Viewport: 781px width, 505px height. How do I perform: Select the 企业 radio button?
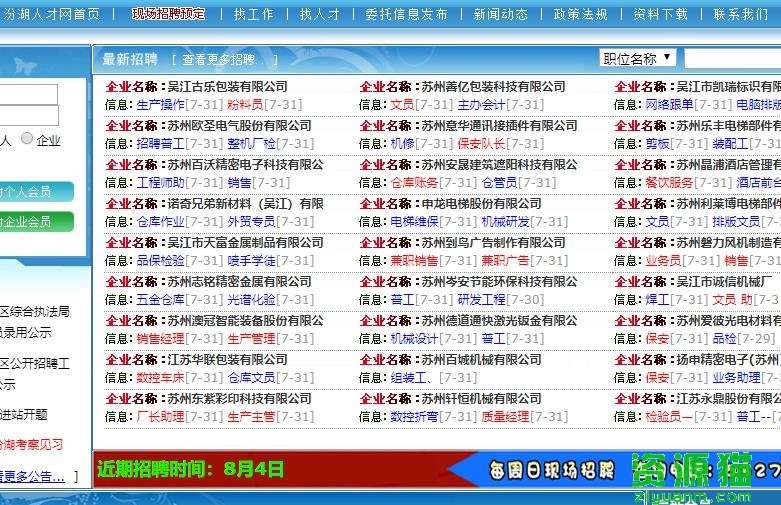(27, 138)
